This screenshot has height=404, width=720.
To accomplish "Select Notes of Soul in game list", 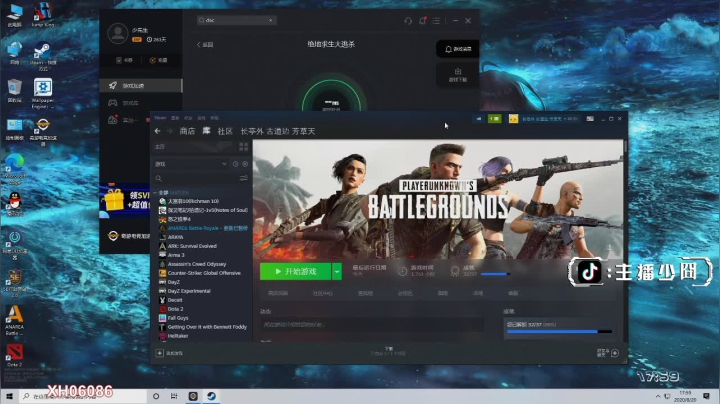I will coord(203,210).
